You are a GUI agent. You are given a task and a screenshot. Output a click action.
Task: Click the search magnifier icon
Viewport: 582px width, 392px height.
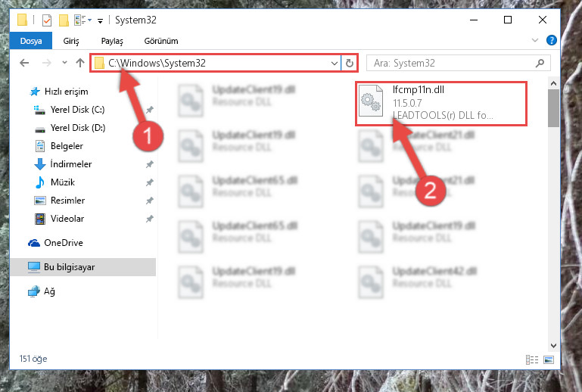click(x=540, y=63)
